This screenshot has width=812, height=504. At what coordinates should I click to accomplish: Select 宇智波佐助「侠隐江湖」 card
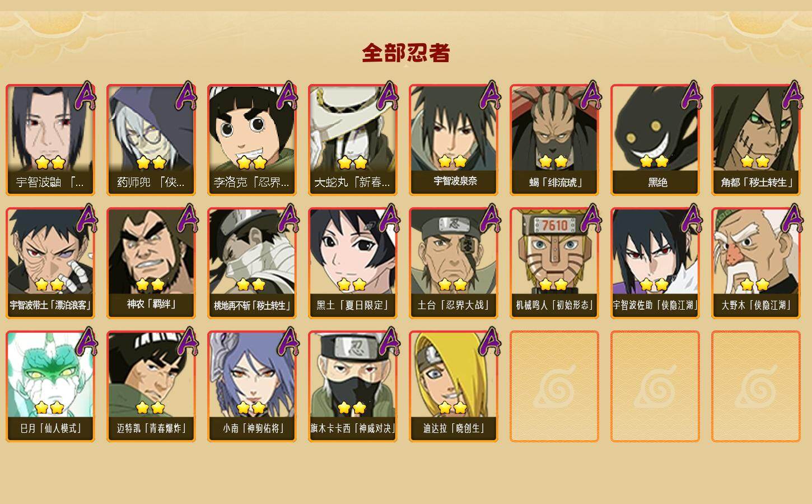(655, 263)
